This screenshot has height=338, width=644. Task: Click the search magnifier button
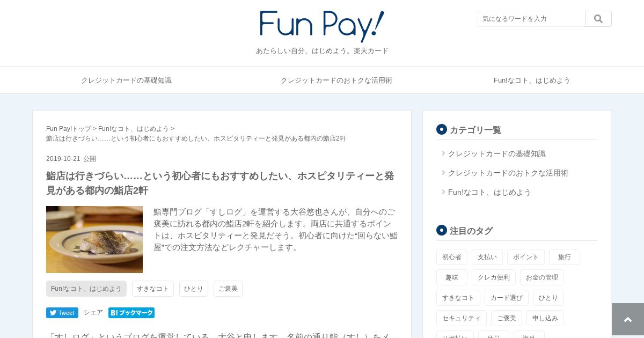coord(598,19)
